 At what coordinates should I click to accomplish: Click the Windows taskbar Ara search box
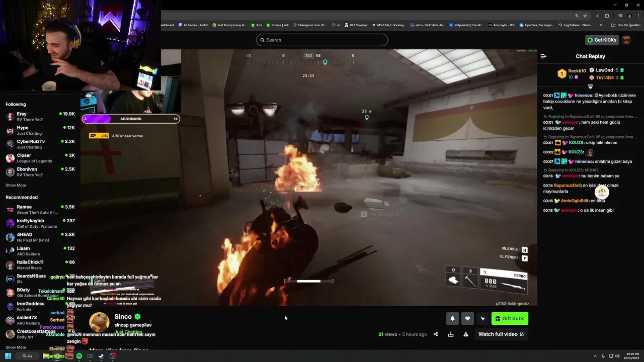tap(28, 356)
